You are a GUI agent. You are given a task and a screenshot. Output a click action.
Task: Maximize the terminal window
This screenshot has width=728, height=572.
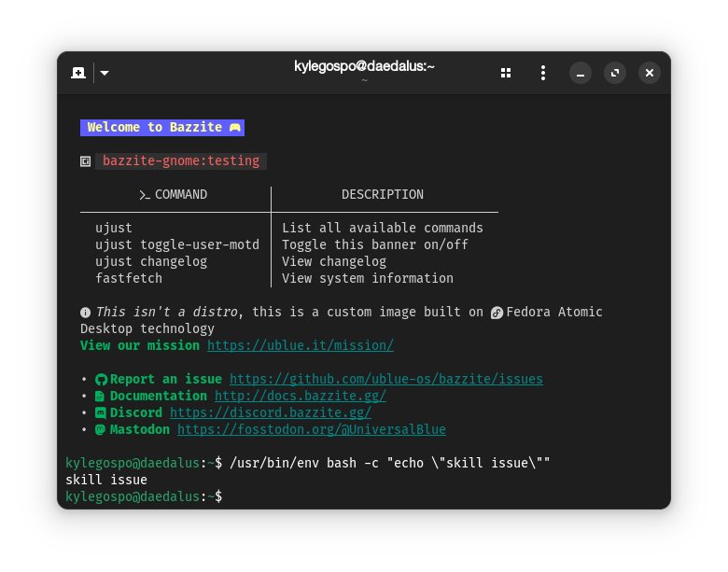(x=614, y=73)
